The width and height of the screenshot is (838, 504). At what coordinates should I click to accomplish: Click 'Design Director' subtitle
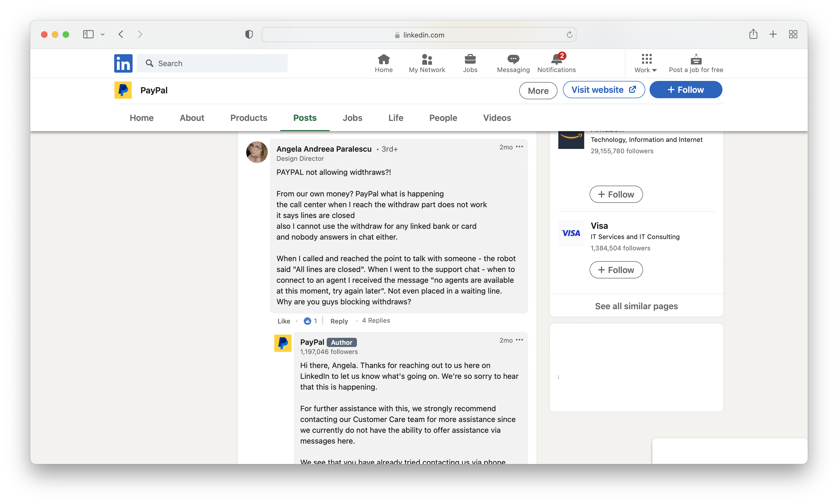coord(300,159)
